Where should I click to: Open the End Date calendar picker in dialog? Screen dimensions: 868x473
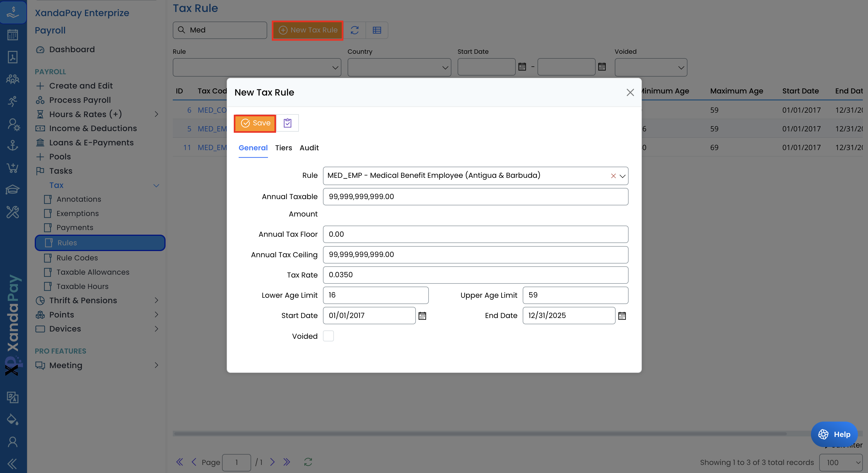tap(622, 316)
